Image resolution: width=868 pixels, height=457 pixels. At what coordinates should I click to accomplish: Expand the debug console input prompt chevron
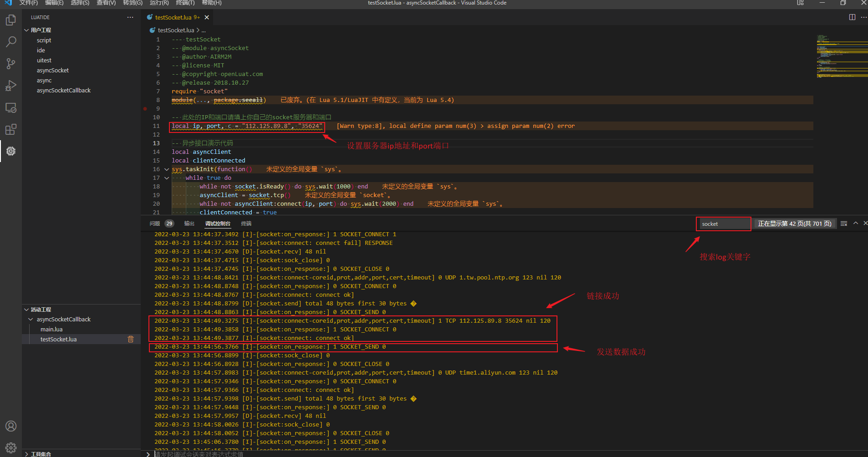pyautogui.click(x=148, y=454)
